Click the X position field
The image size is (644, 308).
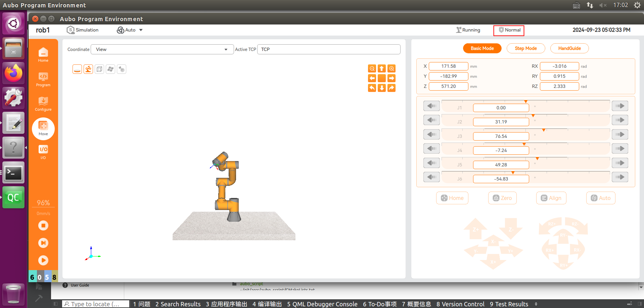449,66
